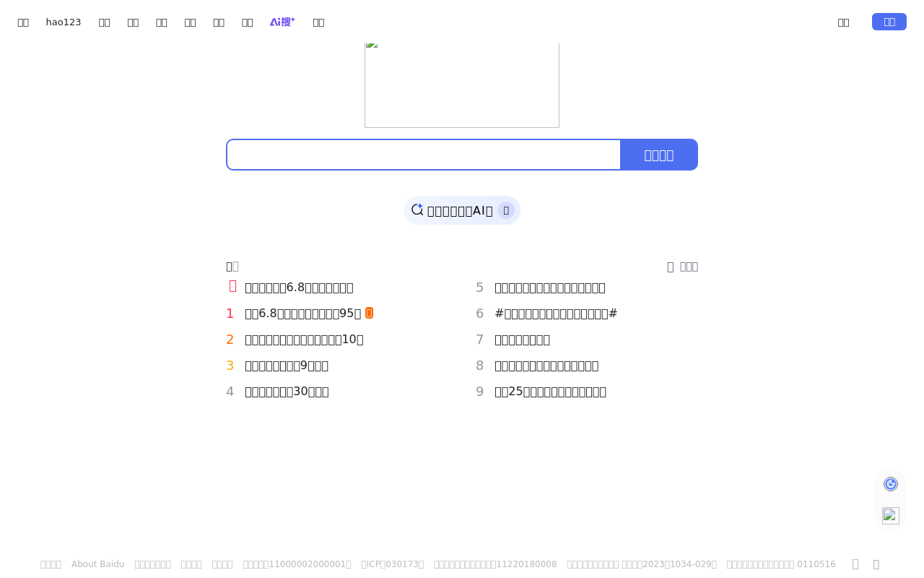Open hot search item ranked 1
The height and width of the screenshot is (578, 924).
click(x=302, y=314)
